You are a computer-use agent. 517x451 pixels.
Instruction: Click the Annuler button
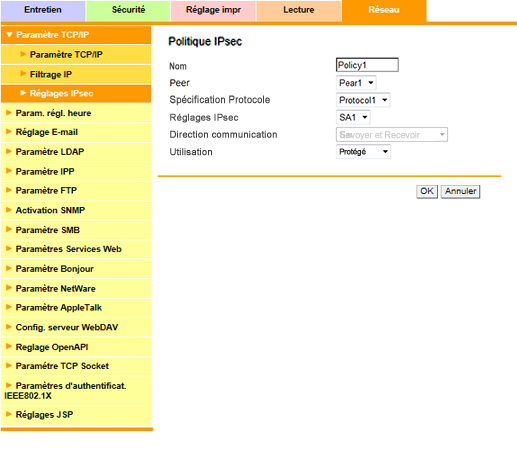click(x=460, y=192)
